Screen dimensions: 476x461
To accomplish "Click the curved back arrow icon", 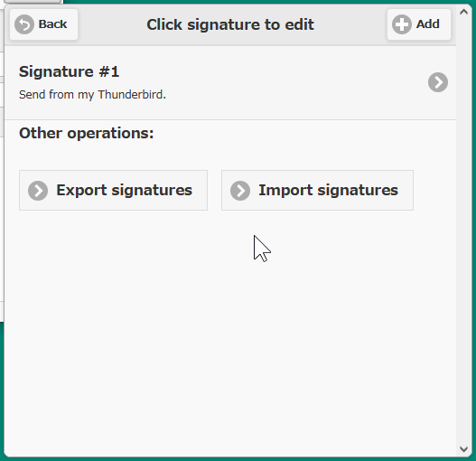I will tap(24, 24).
